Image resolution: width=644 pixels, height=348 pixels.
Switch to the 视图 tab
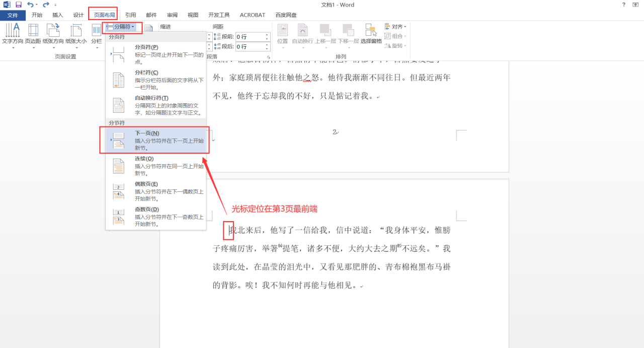pos(193,15)
